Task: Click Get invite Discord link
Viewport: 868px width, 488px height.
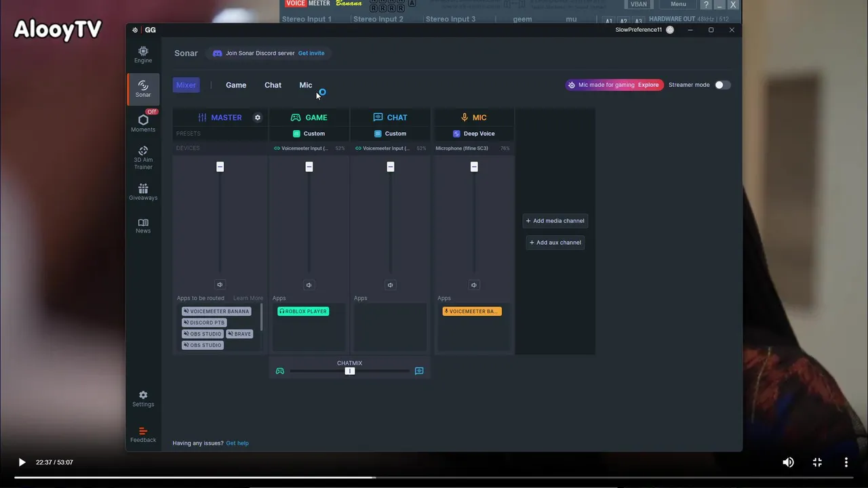Action: pyautogui.click(x=311, y=53)
